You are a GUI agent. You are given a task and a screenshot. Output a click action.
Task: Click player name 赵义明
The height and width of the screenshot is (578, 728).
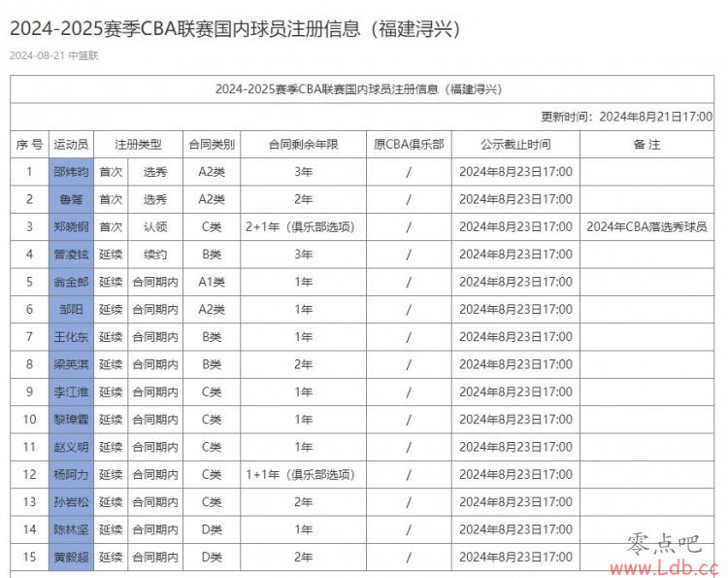[x=71, y=447]
